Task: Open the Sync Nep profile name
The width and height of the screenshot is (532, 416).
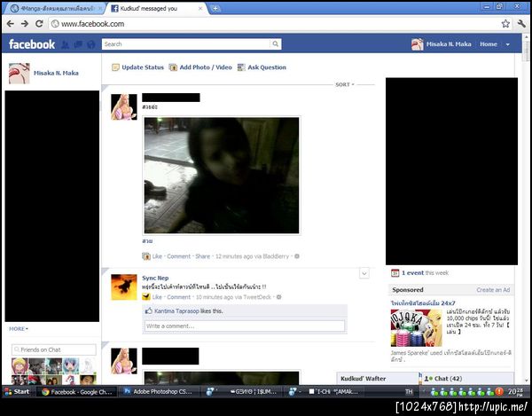Action: tap(155, 278)
